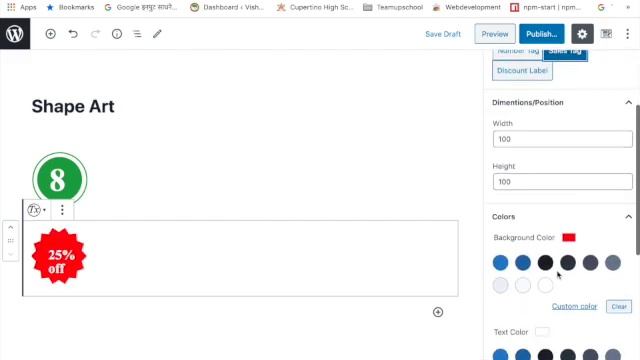Click the red Background Color indicator
Screen dimensions: 640x360
(569, 238)
